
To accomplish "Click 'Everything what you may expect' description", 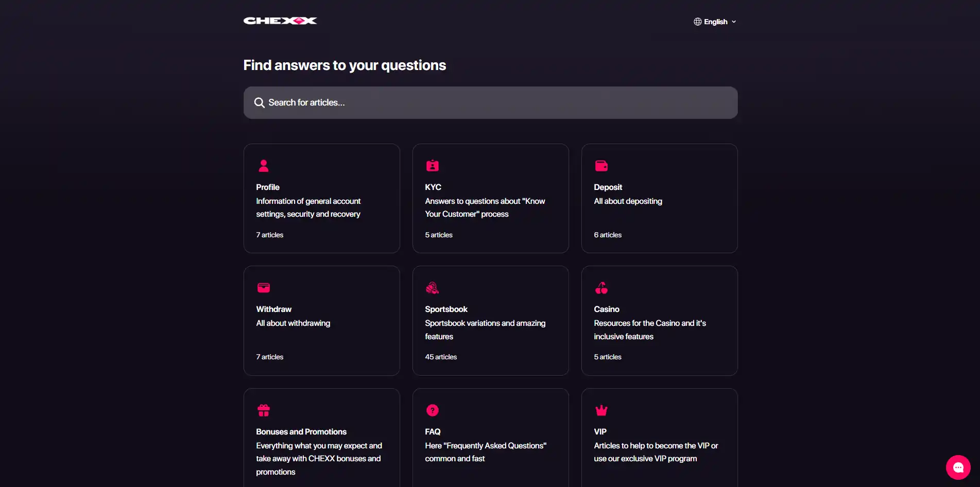I will (x=319, y=459).
